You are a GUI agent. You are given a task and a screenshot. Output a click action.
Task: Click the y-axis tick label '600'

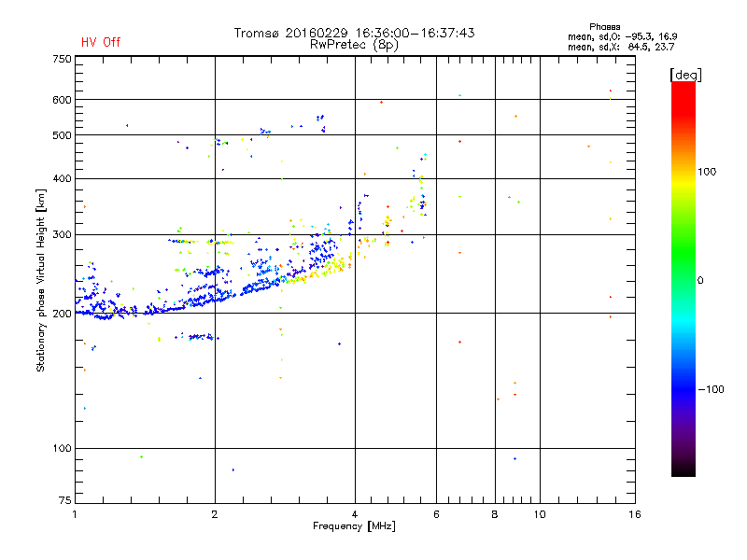pyautogui.click(x=63, y=100)
